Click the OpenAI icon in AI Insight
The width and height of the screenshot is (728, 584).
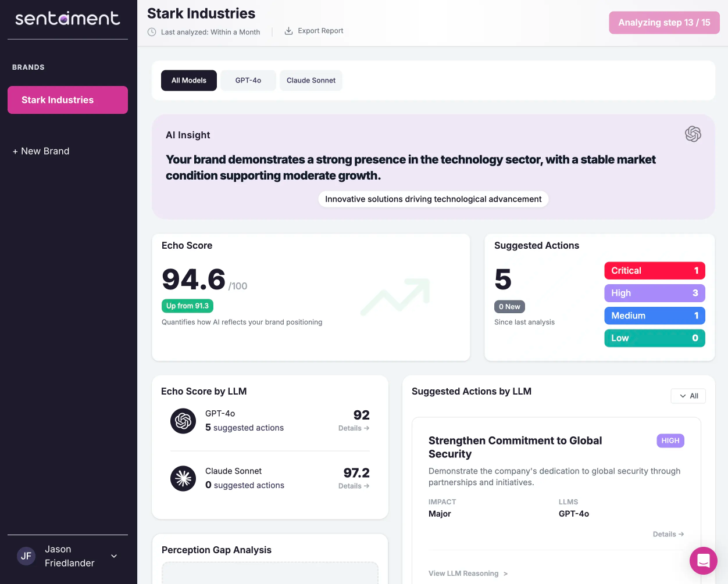click(693, 134)
